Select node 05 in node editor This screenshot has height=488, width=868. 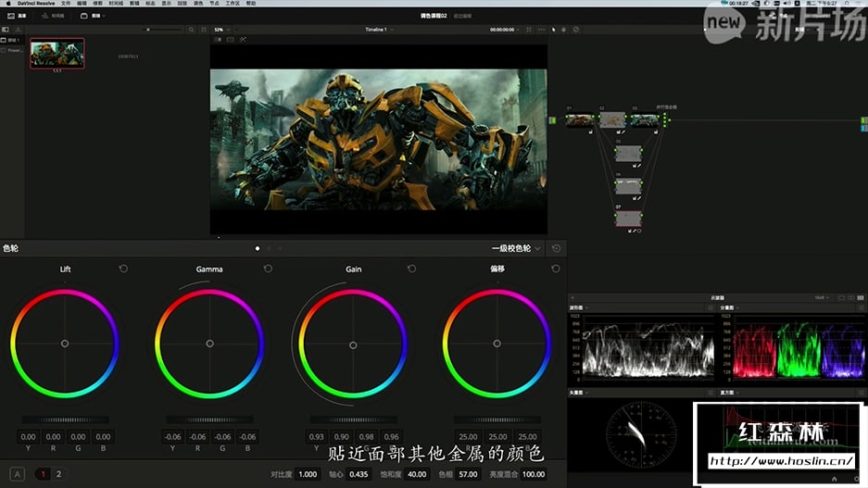coord(628,154)
